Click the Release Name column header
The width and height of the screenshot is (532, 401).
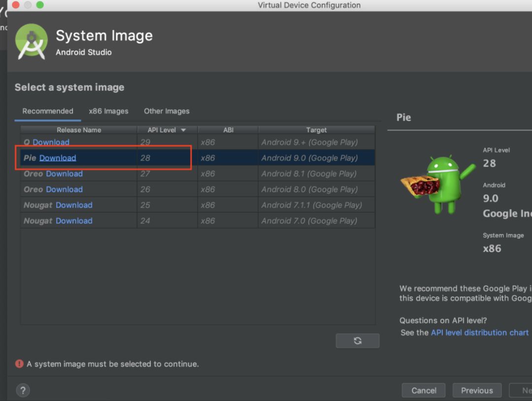coord(79,130)
